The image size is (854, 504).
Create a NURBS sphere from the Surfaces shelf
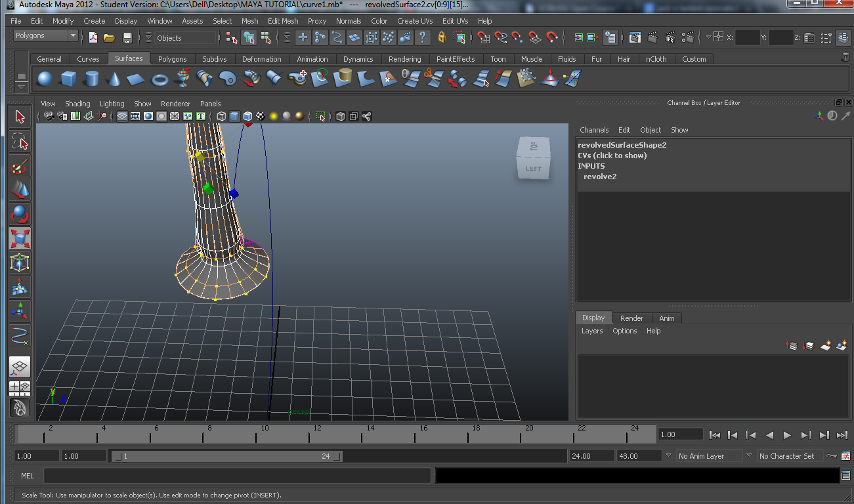(45, 79)
